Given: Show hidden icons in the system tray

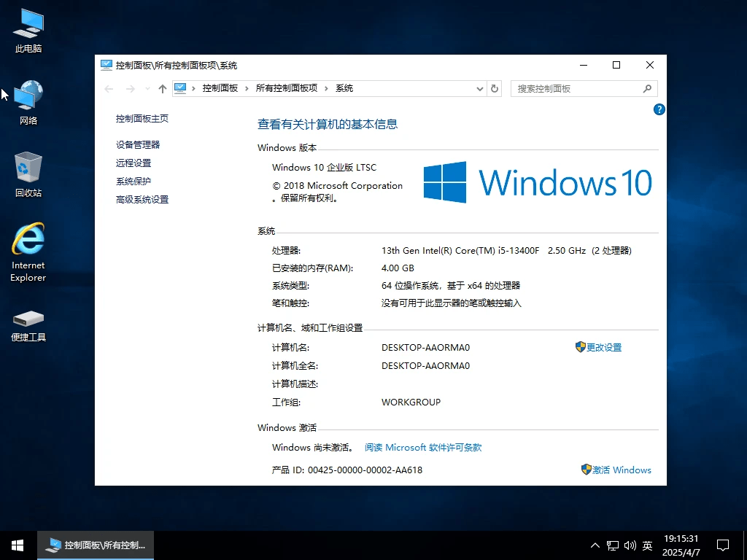Looking at the screenshot, I should [x=595, y=545].
